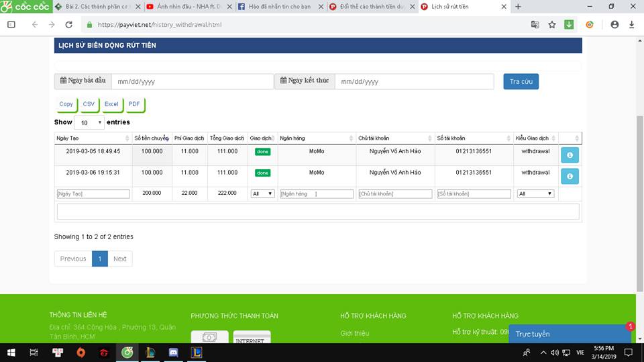Click the Previous pagination button
Screen dimensions: 644x362
[x=73, y=259]
